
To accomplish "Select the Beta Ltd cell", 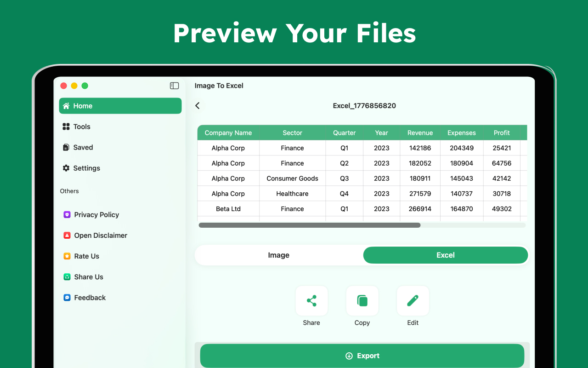I will [x=228, y=209].
